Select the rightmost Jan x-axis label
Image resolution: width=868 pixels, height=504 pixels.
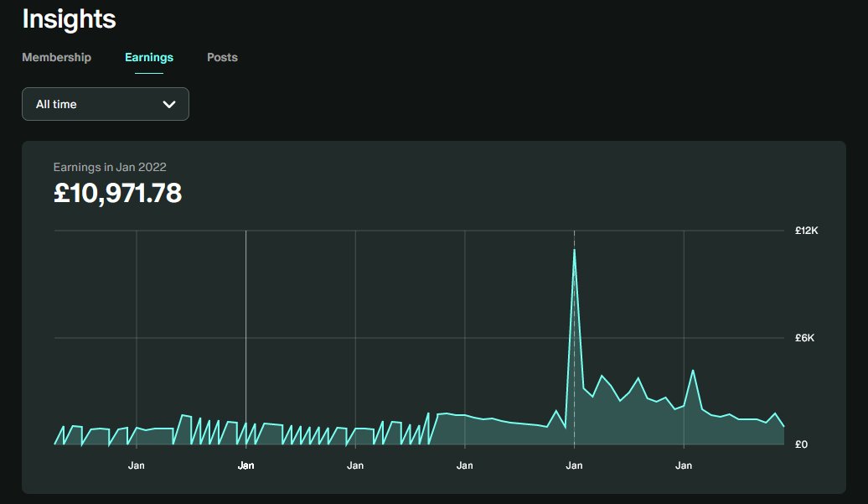pos(684,465)
